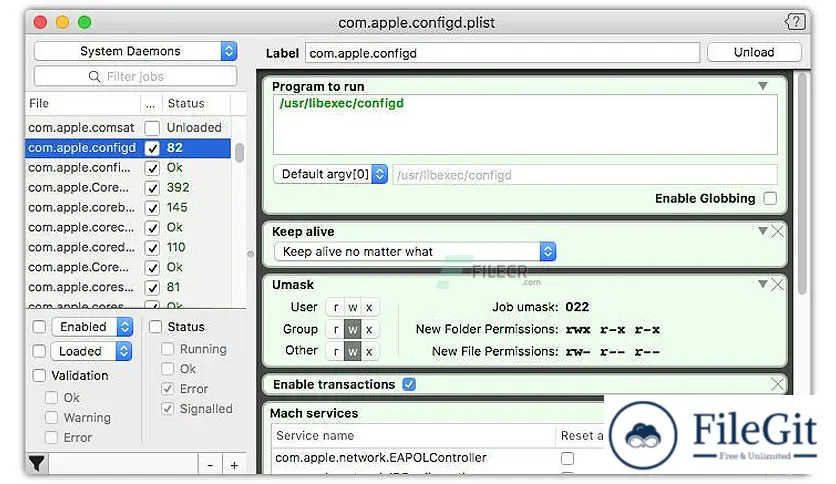Remove the Keep alive section
Viewport: 836px width, 484px height.
click(777, 231)
